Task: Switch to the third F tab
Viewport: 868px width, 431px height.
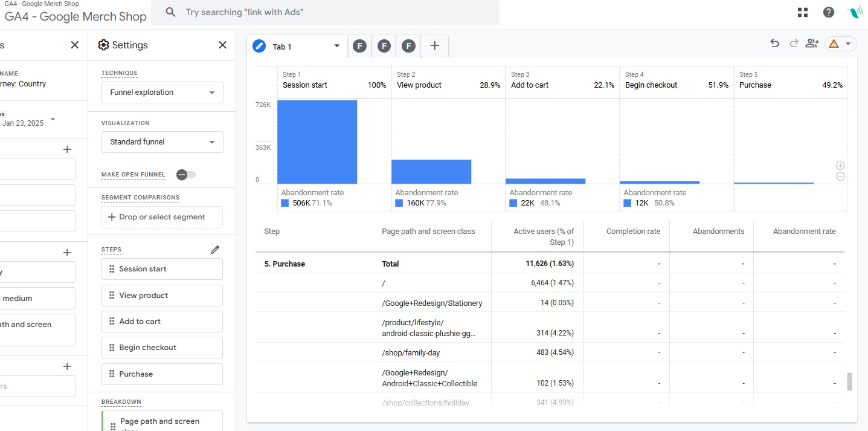Action: 409,46
